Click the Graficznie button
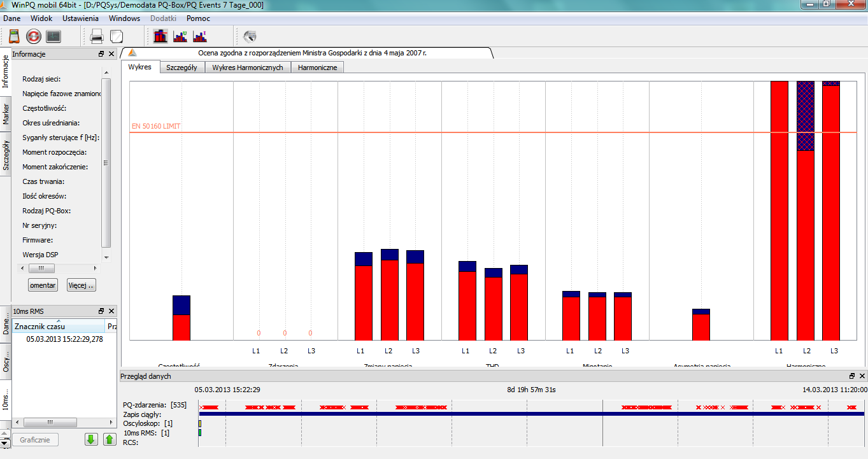This screenshot has height=459, width=868. 35,439
